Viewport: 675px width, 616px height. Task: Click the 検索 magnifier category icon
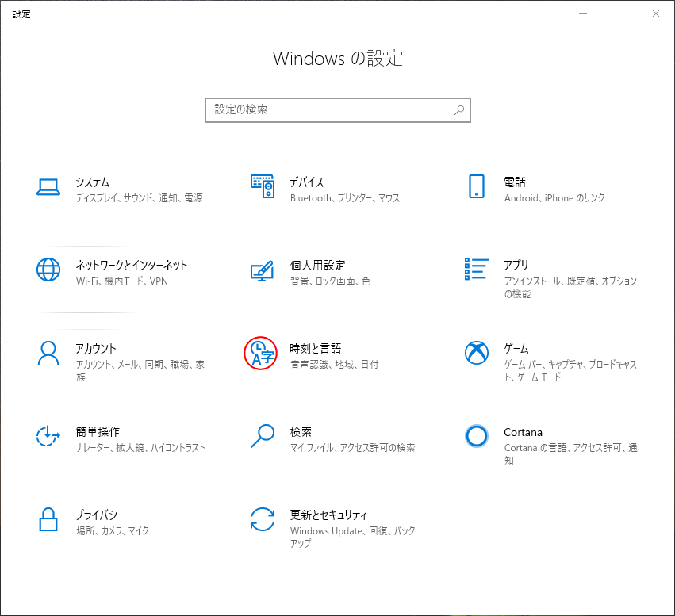point(263,436)
